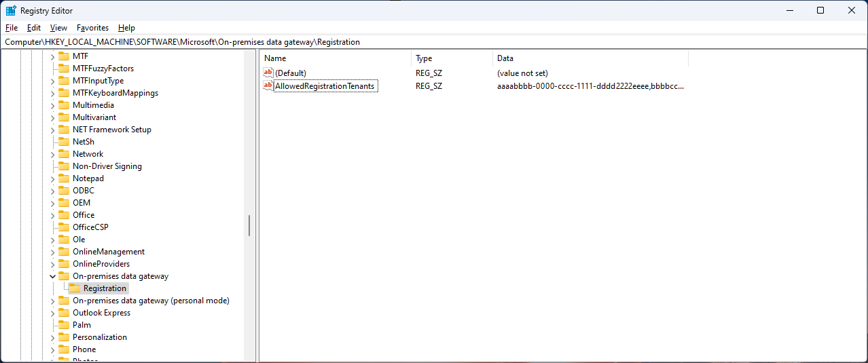868x363 pixels.
Task: Select the Non-Driver Signing folder icon
Action: click(x=63, y=166)
